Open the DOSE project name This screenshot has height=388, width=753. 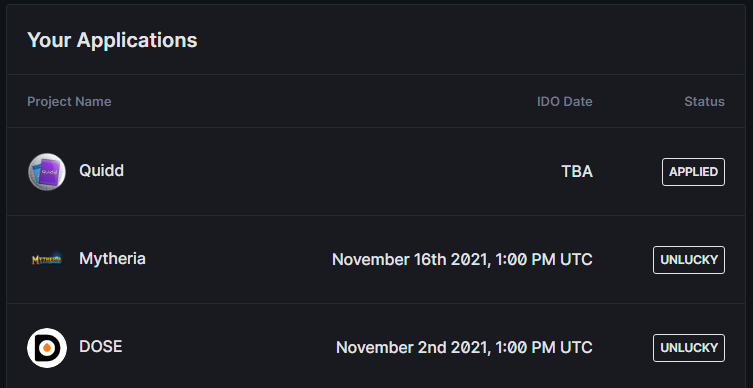[x=101, y=347]
